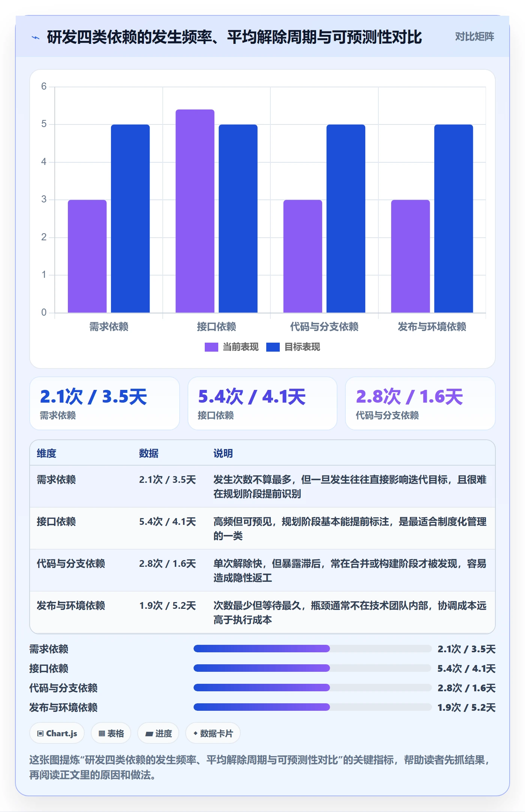Image resolution: width=525 pixels, height=812 pixels.
Task: Click table cell 2.8次 / 1.6天
Action: coord(168,563)
